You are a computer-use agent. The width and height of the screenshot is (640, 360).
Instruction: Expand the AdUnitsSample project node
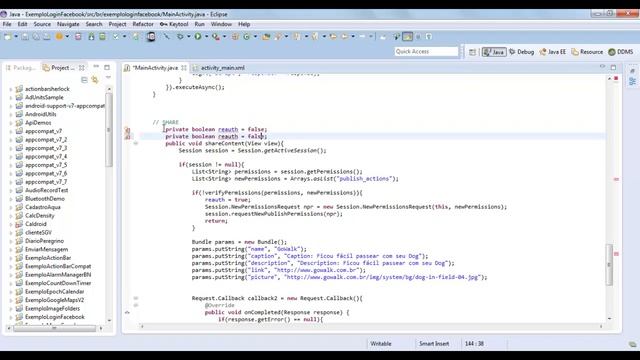coord(11,98)
